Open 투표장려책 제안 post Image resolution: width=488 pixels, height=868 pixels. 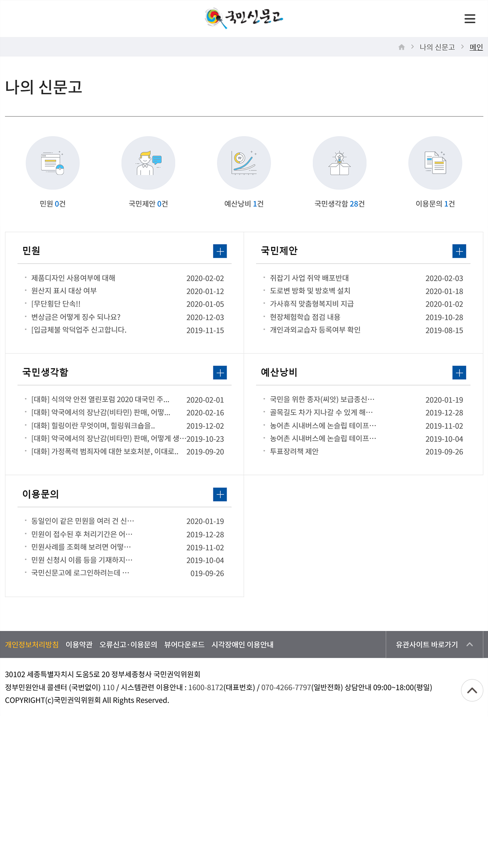[x=294, y=452]
